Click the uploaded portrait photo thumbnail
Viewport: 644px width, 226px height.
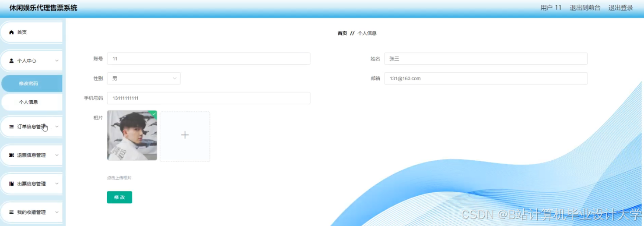132,135
